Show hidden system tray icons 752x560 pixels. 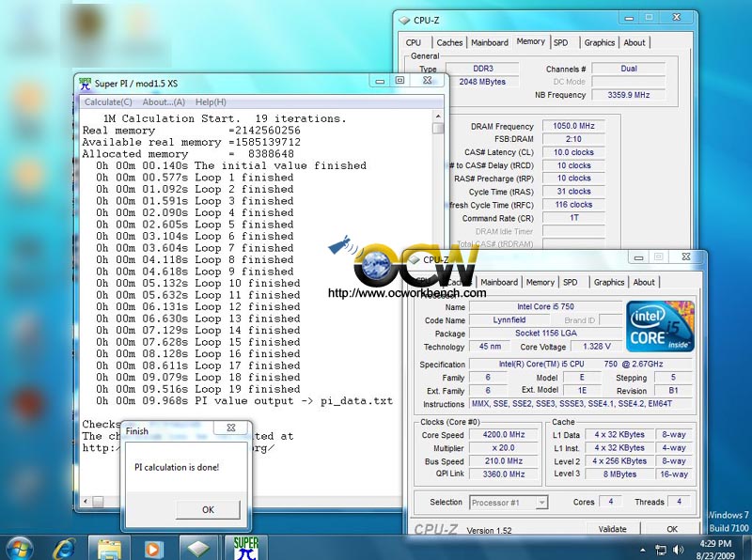(643, 550)
